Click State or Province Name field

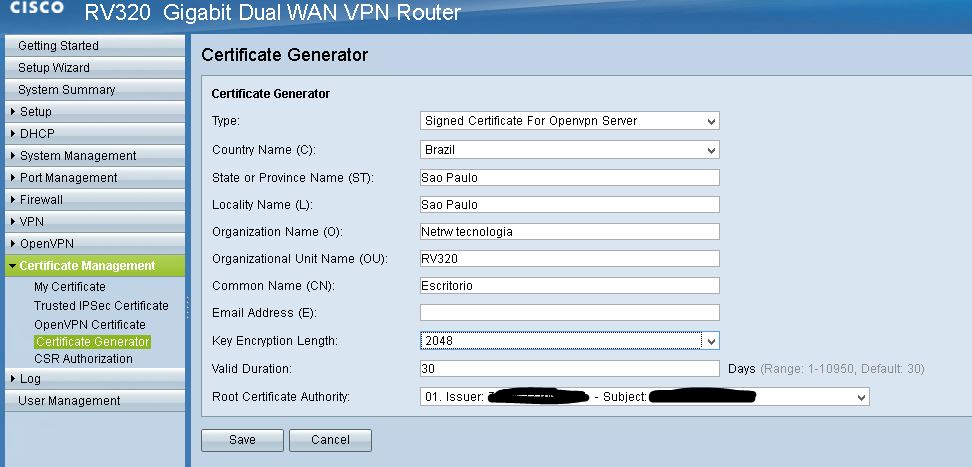569,177
